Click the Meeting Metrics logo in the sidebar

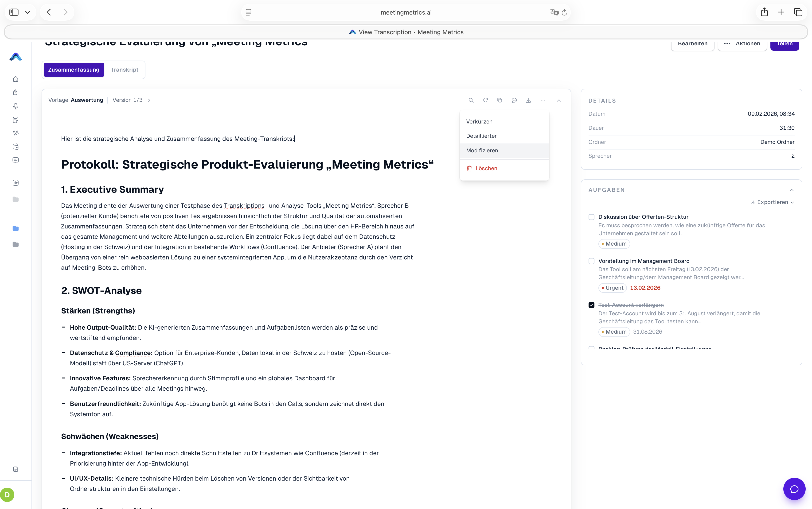(16, 57)
